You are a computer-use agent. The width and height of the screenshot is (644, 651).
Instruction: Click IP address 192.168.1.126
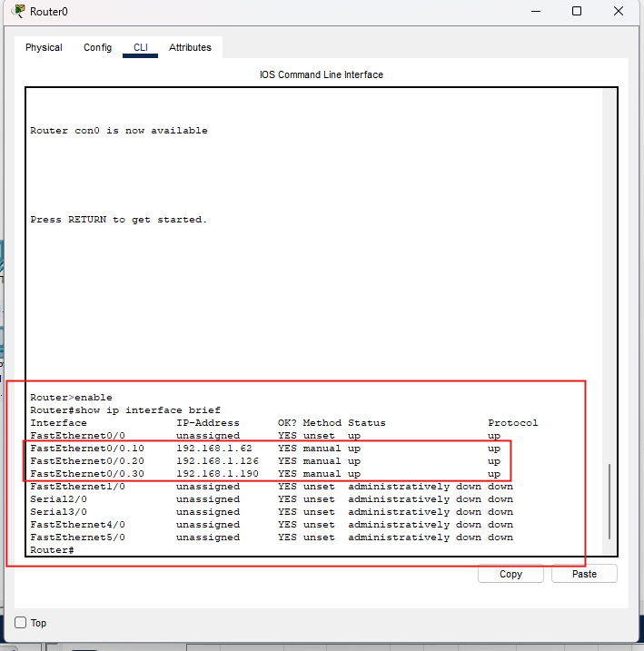[x=218, y=461]
